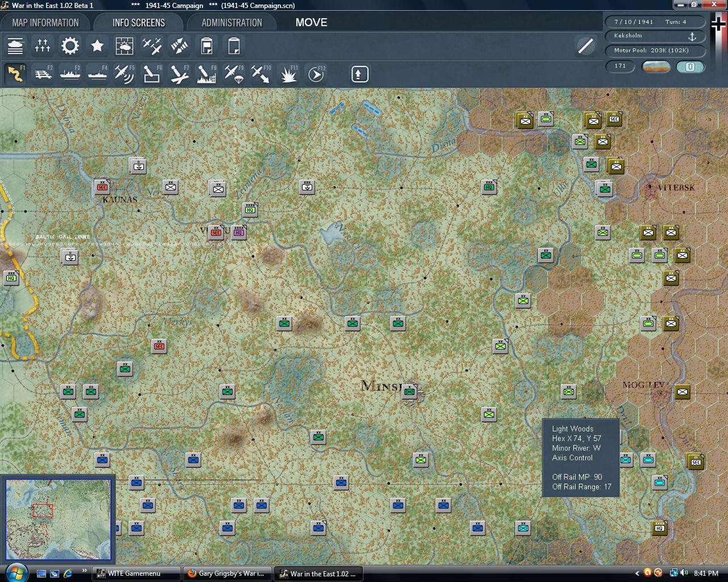
Task: Select Rail mode (F2)
Action: (x=43, y=74)
